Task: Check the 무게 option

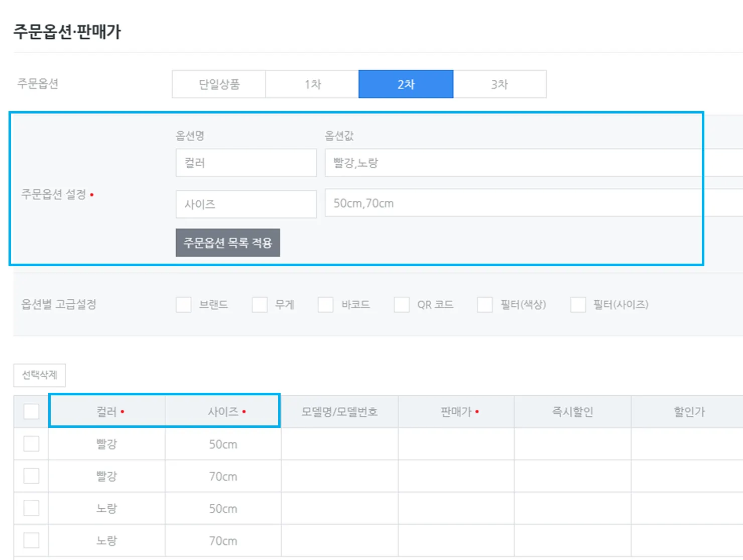Action: [x=260, y=305]
